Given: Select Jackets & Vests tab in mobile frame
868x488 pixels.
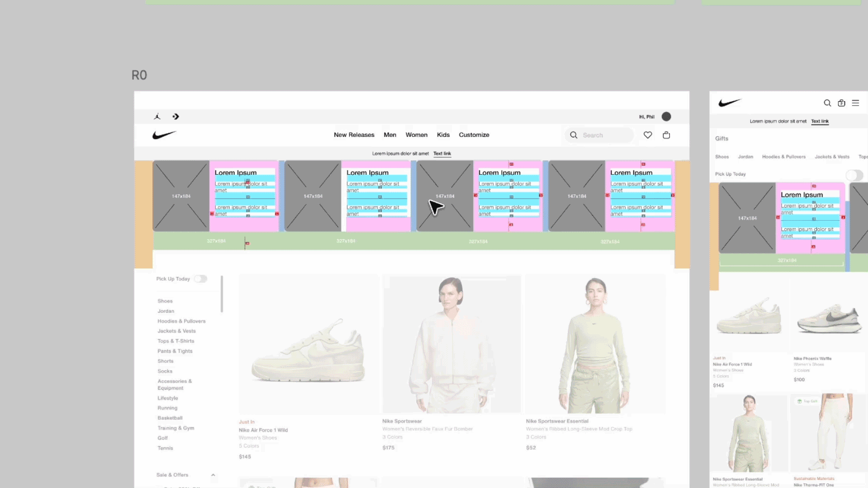Looking at the screenshot, I should tap(832, 157).
